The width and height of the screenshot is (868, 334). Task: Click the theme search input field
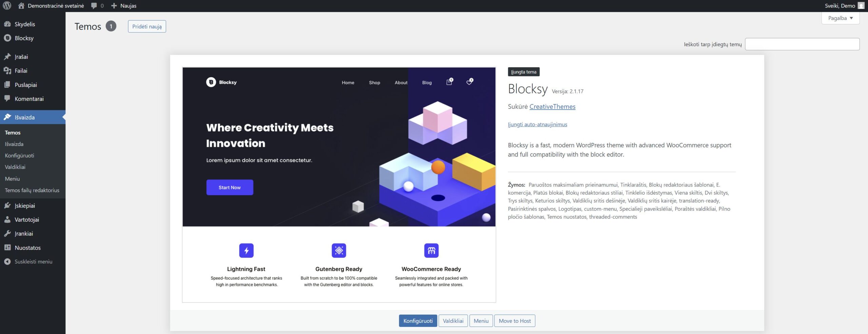802,44
